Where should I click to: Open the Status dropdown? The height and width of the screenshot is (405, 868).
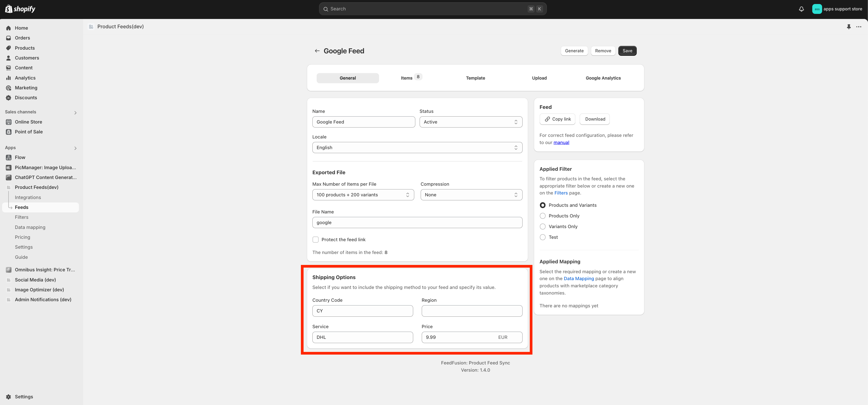(x=471, y=122)
